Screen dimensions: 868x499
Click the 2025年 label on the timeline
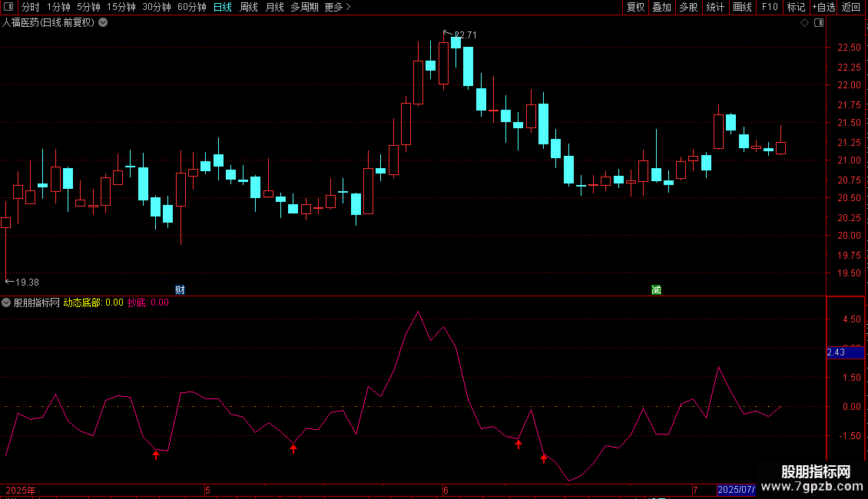coord(21,490)
